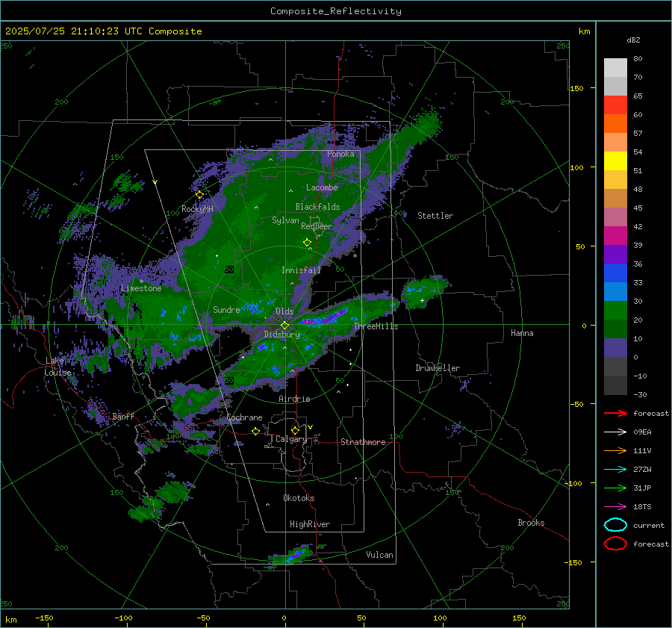The height and width of the screenshot is (628, 672).
Task: Click the ThreeHills label
Action: (x=376, y=326)
